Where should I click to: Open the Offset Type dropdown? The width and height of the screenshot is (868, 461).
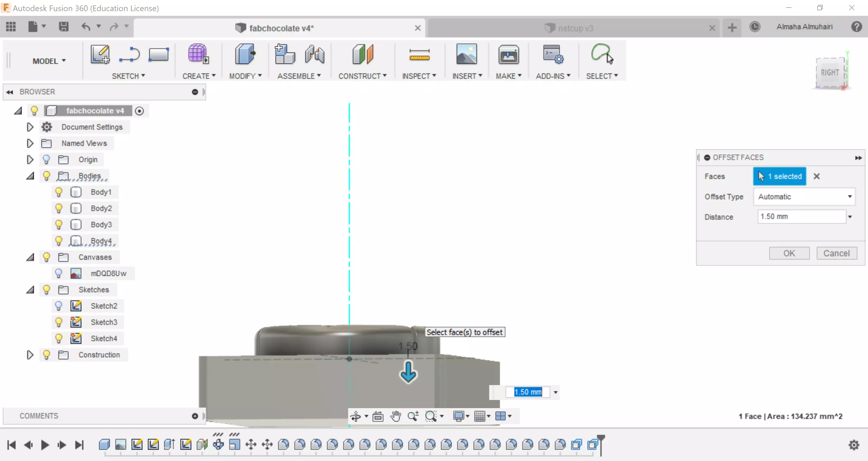[804, 197]
